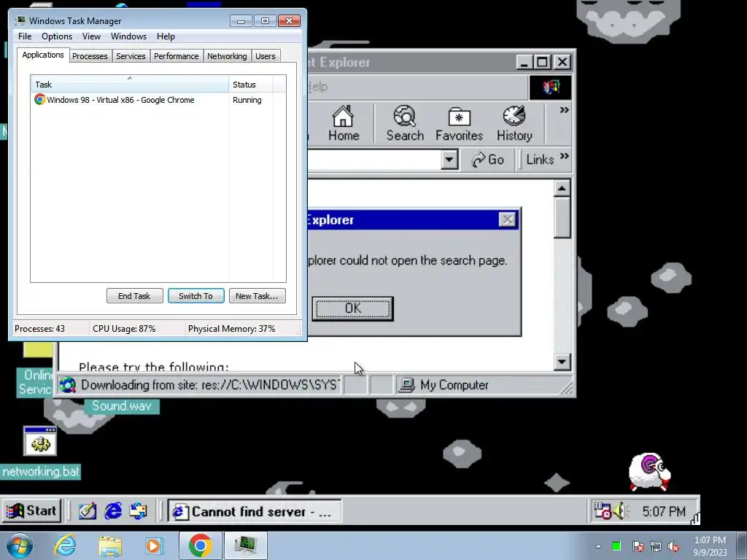Click the My Computer zone icon in status bar

[x=406, y=385]
